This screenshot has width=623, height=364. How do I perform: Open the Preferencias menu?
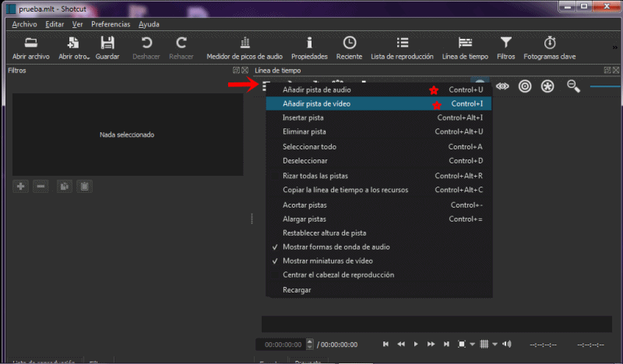tap(111, 24)
